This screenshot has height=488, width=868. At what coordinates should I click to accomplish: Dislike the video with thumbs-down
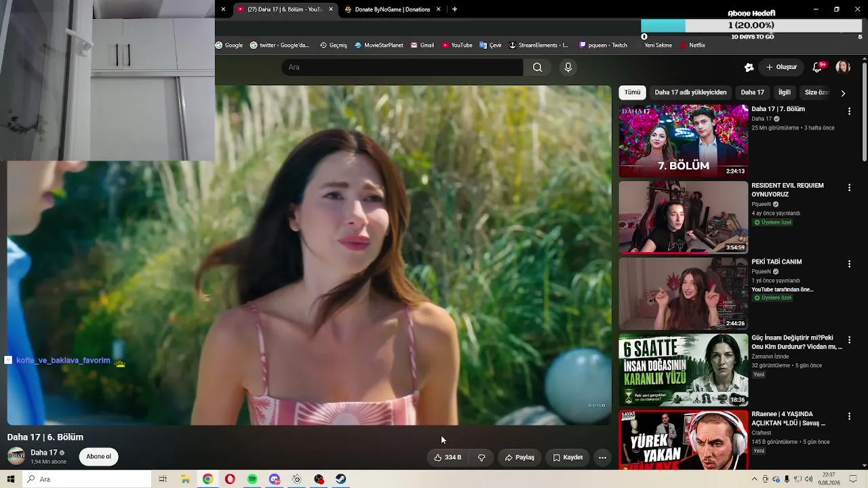[x=481, y=457]
